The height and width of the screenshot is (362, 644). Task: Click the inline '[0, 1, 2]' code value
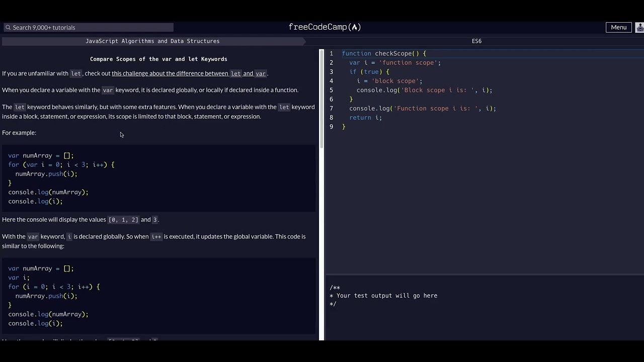pos(123,220)
